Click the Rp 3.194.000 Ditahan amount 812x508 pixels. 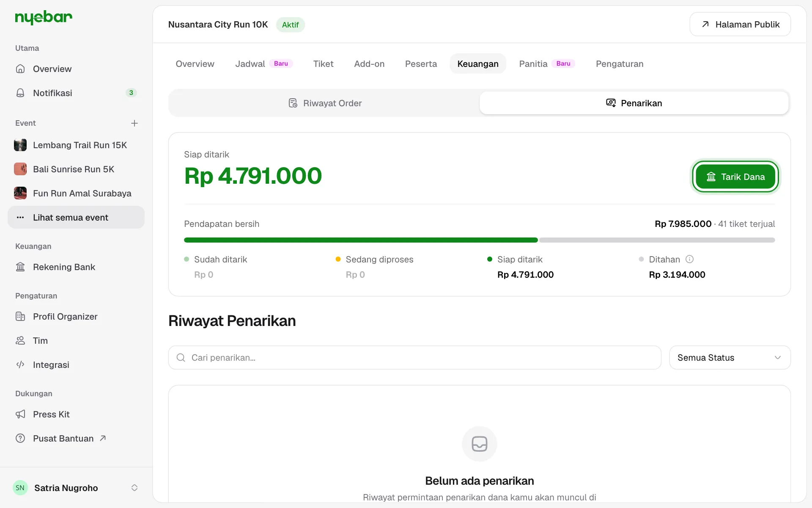(x=677, y=275)
